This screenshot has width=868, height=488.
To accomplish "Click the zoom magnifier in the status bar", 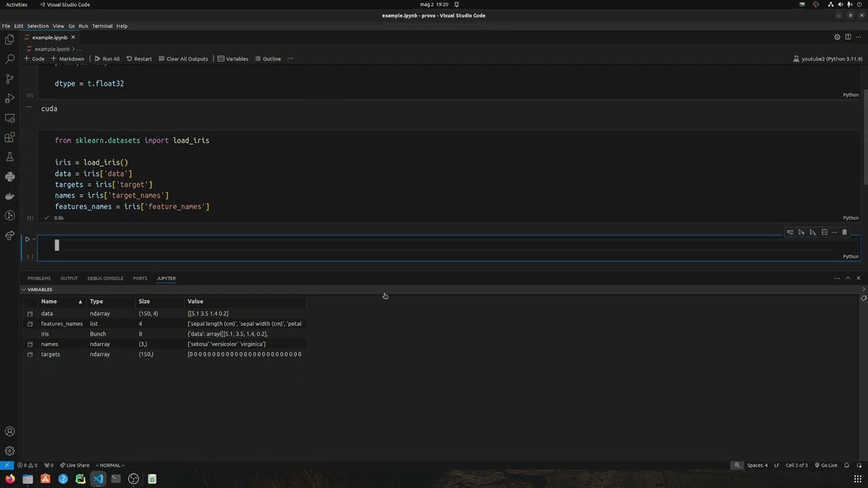I will 736,465.
